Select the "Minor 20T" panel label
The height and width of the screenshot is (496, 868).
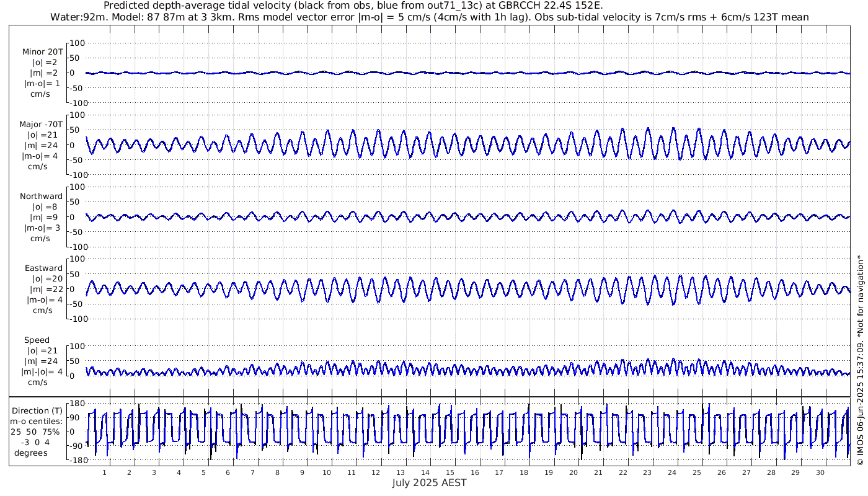tap(42, 52)
